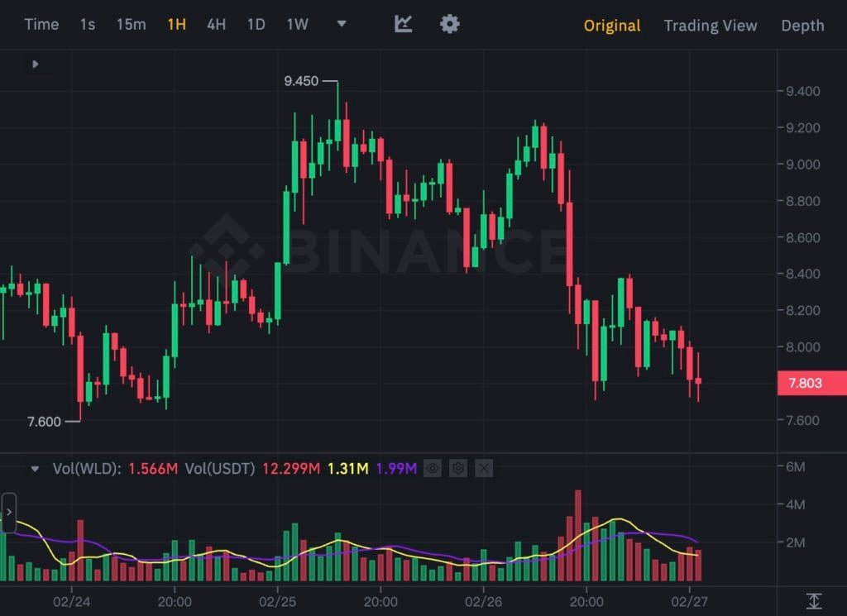This screenshot has width=847, height=616.
Task: Select the Original chart tab
Action: point(612,26)
